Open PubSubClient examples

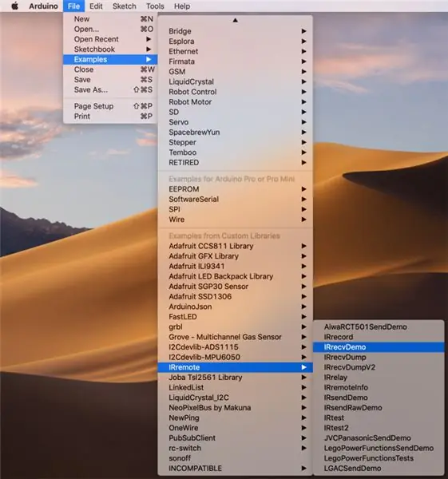(235, 437)
